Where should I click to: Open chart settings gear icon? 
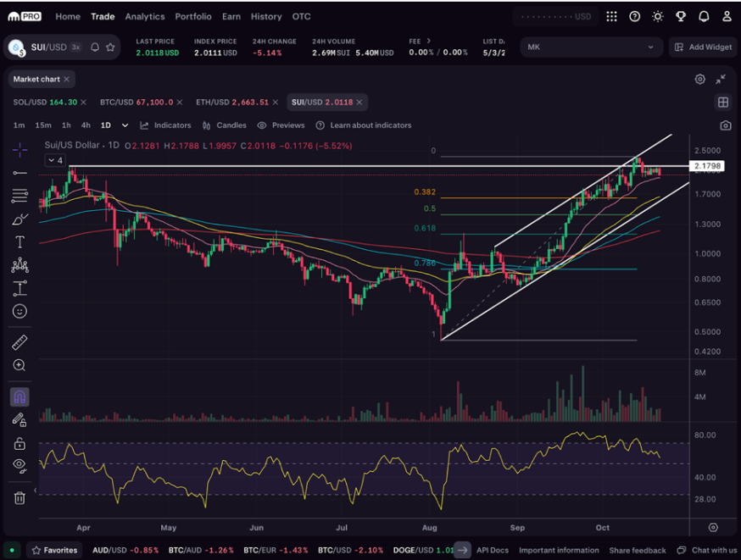(x=699, y=79)
